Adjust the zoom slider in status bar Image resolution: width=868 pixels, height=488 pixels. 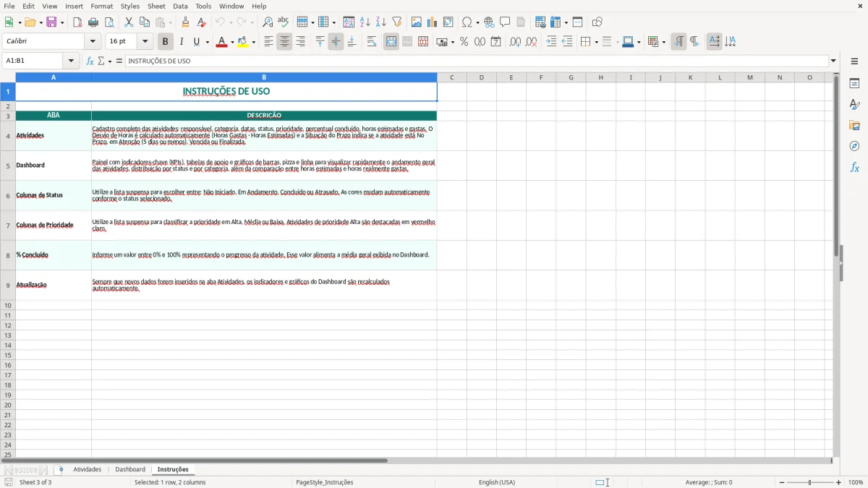point(809,482)
